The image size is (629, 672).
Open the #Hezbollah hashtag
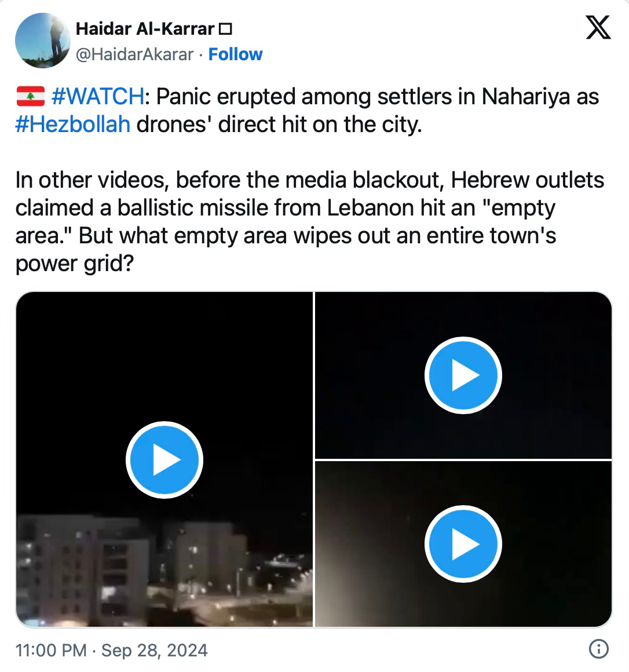point(73,125)
